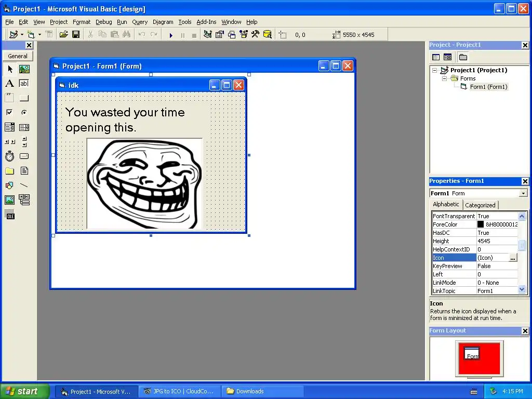Viewport: 532px width, 399px height.
Task: Toggle Folders in Project panel
Action: pyautogui.click(x=463, y=57)
